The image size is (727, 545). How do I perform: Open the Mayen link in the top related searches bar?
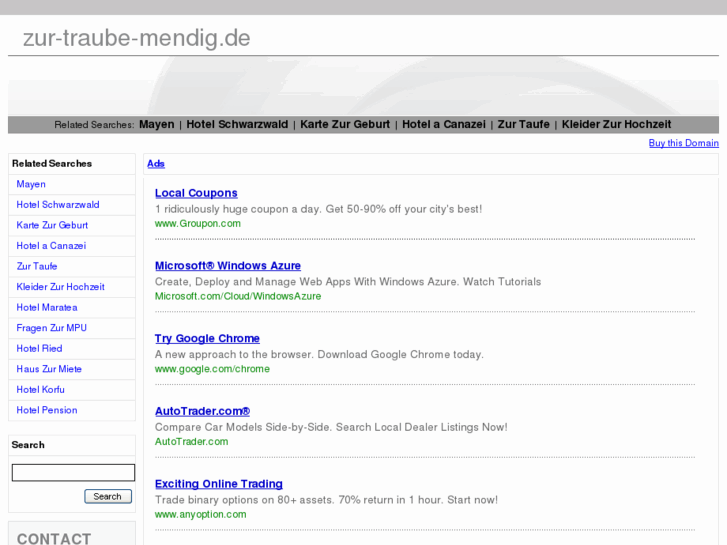pyautogui.click(x=157, y=124)
